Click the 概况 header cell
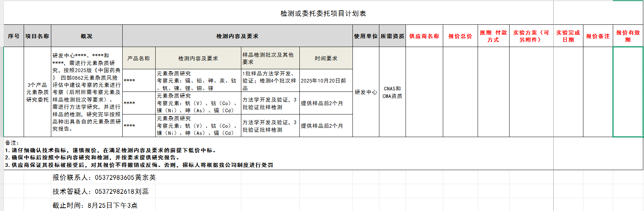The height and width of the screenshot is (211, 644). [x=86, y=36]
